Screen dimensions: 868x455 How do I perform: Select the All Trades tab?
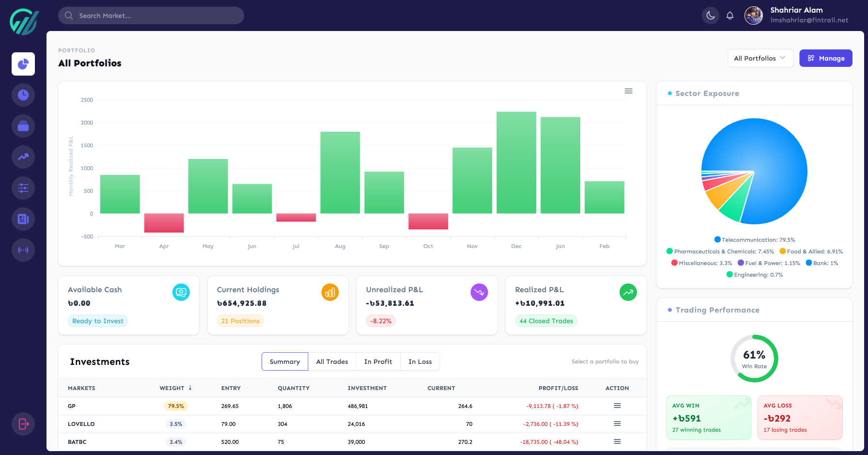[x=332, y=361]
